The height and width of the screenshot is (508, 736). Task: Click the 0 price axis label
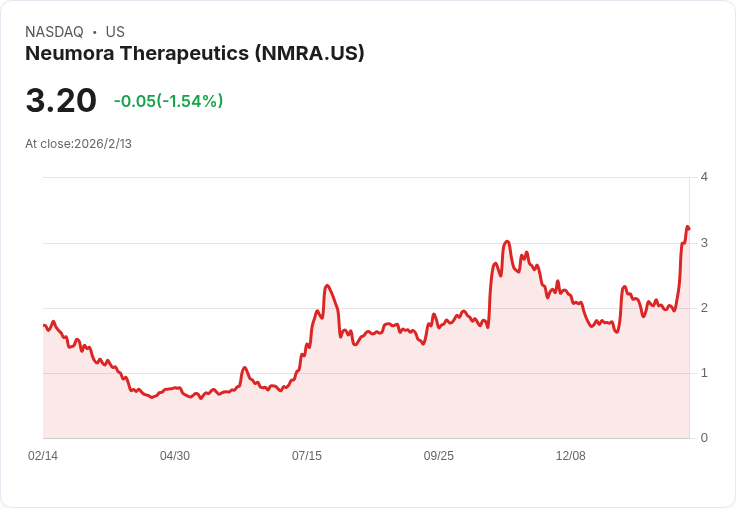coord(704,438)
